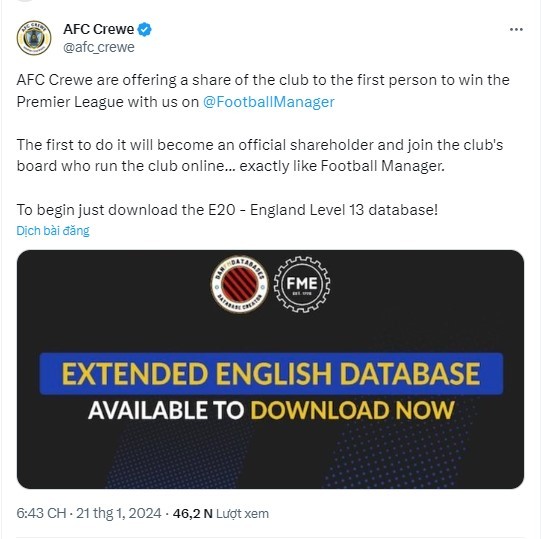
Task: Click the AFC Crewe display name
Action: click(x=99, y=29)
